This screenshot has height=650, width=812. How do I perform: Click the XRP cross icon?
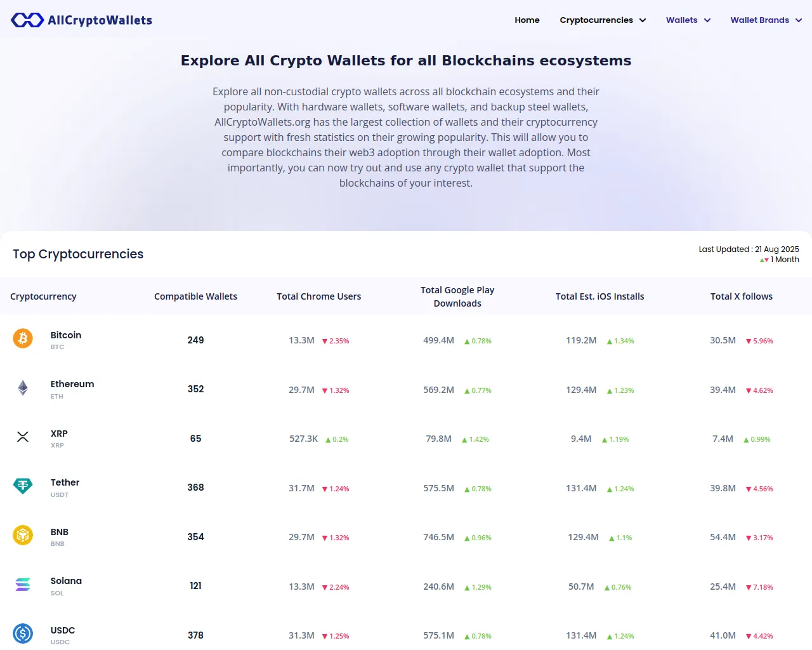[23, 437]
